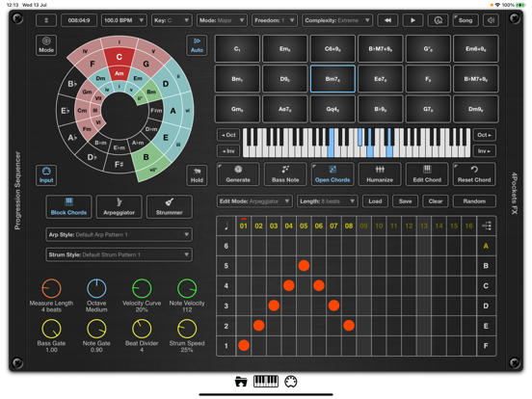Open the Complexity dropdown
The width and height of the screenshot is (532, 399).
point(337,20)
